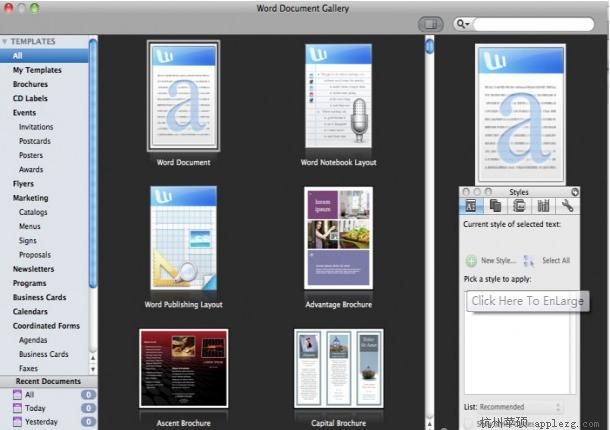This screenshot has width=610, height=430.
Task: Select the Word Notebook Layout template
Action: tap(338, 96)
